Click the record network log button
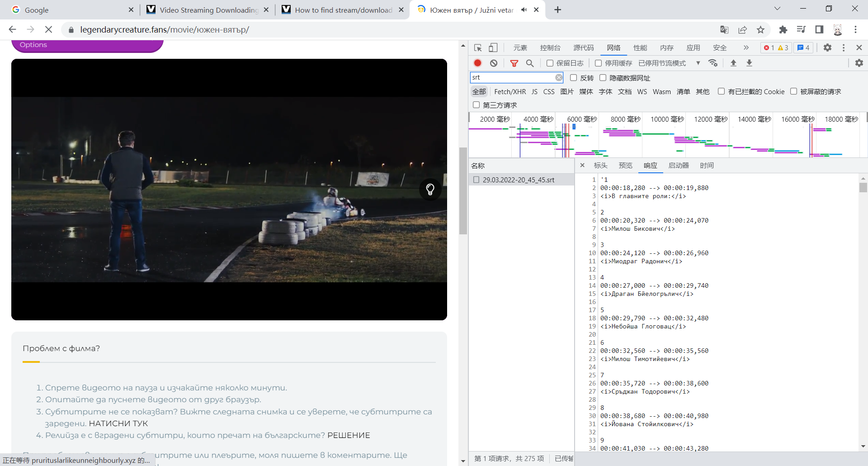This screenshot has height=466, width=868. coord(477,63)
